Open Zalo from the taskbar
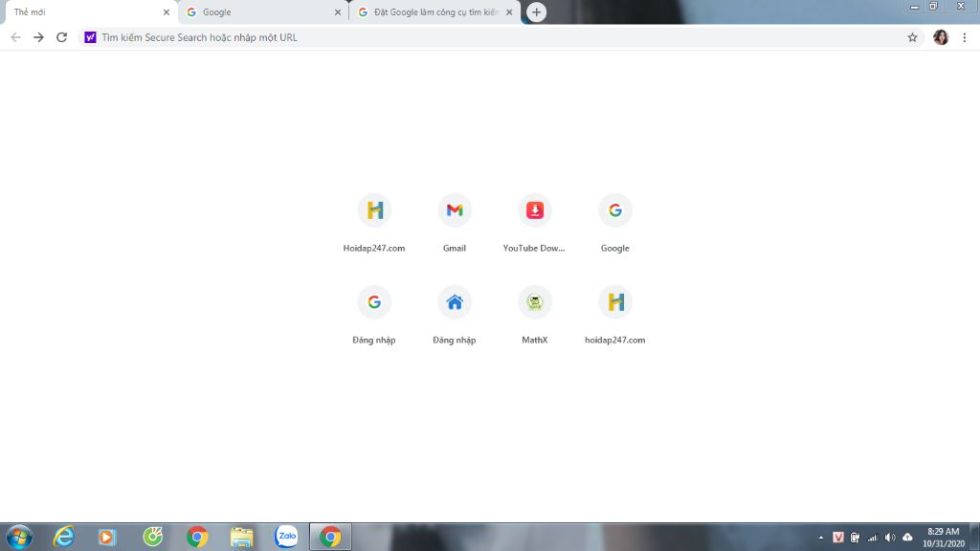 point(286,536)
